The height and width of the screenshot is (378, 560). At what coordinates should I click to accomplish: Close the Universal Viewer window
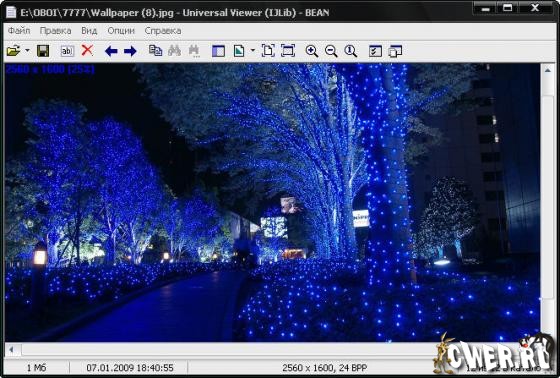535,8
